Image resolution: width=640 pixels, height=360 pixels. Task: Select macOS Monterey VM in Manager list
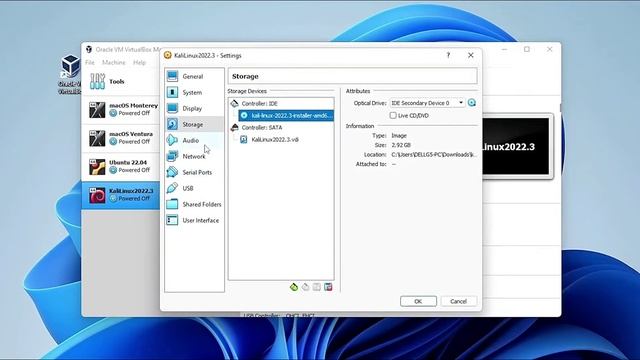pos(121,109)
